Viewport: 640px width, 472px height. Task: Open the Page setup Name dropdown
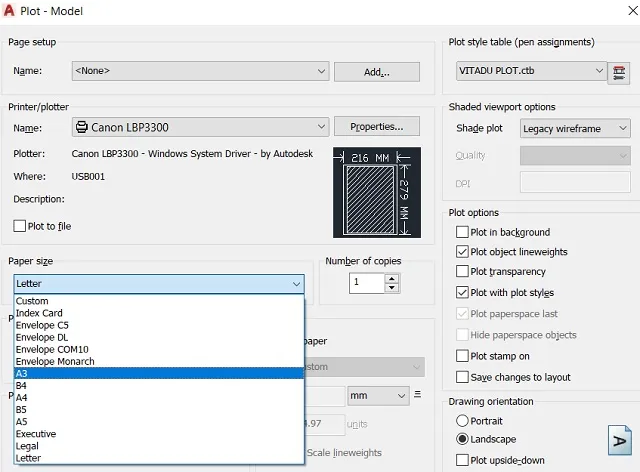click(x=200, y=71)
